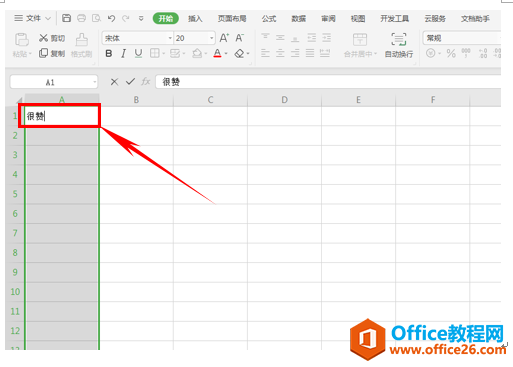The width and height of the screenshot is (513, 367).
Task: Click the 合并居中 merge and center icon
Action: tap(360, 40)
